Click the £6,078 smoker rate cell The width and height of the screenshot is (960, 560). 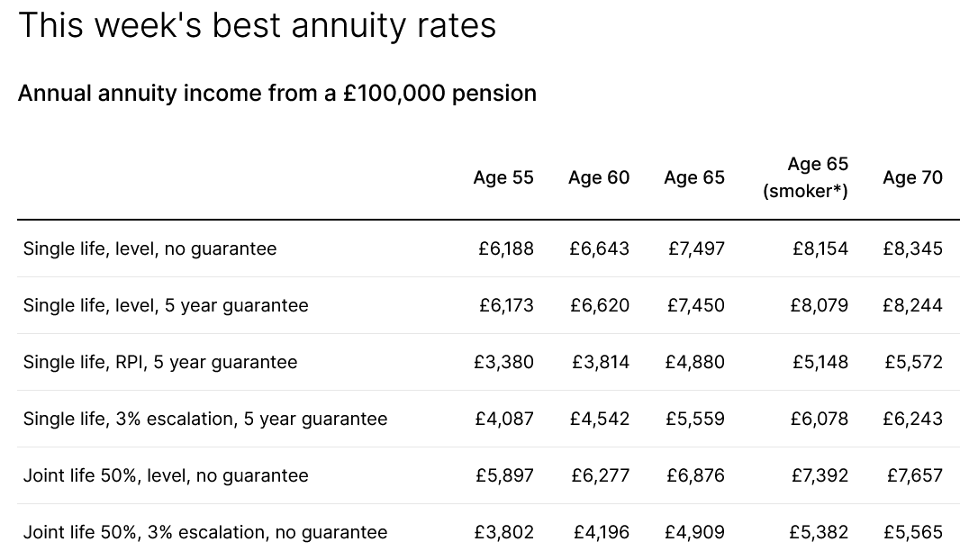(x=819, y=419)
